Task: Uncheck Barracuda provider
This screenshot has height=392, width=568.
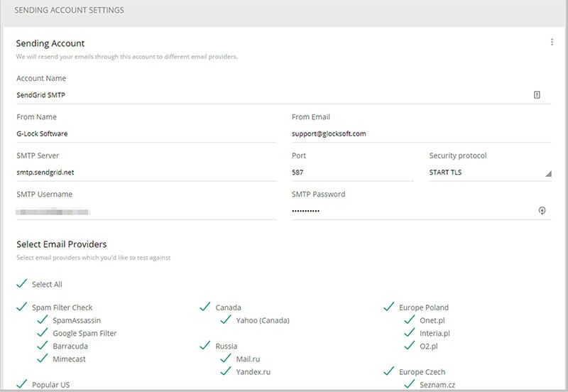Action: coord(43,345)
